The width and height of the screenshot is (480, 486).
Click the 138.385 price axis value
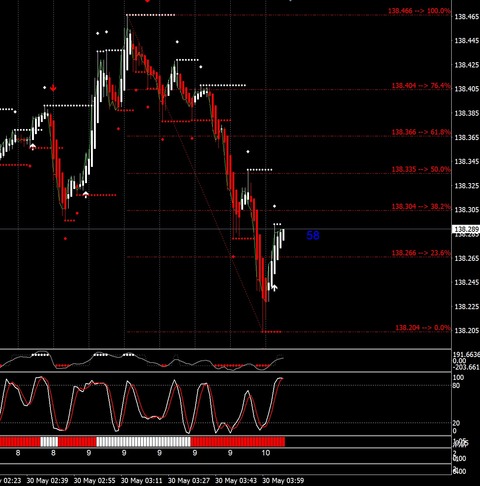(467, 113)
